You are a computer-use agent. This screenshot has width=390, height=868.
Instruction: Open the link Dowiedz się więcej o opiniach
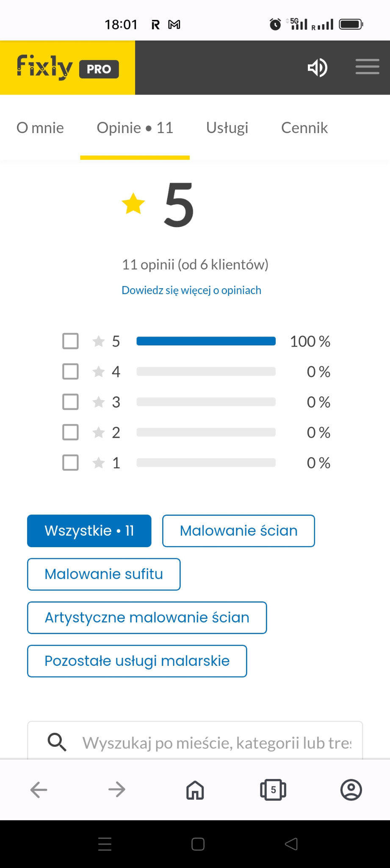coord(191,290)
